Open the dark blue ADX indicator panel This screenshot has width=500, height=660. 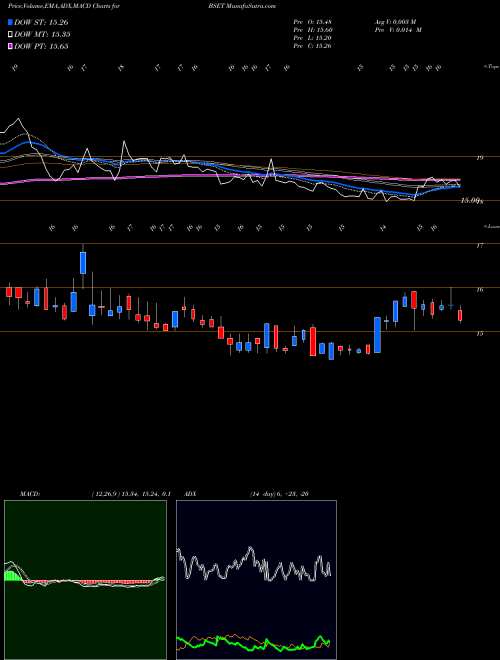coord(256,580)
